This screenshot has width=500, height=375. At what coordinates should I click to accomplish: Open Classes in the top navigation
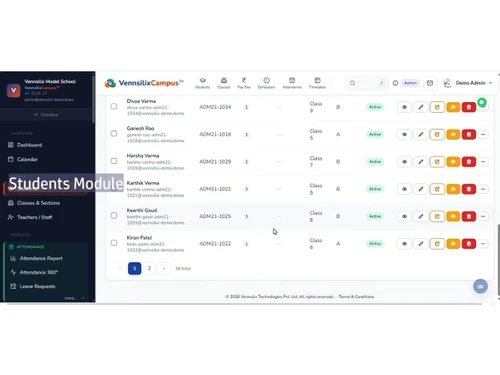(x=224, y=83)
